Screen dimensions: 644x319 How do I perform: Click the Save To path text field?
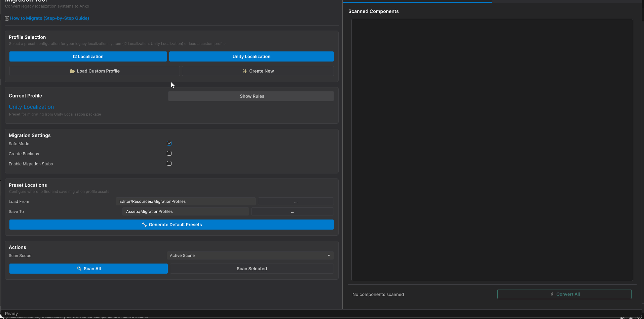(x=185, y=211)
